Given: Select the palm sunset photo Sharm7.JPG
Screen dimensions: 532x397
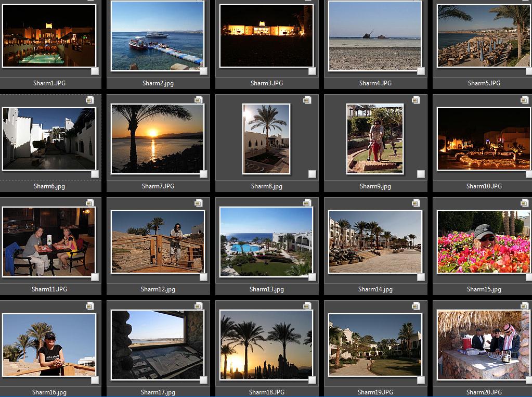Looking at the screenshot, I should 158,139.
